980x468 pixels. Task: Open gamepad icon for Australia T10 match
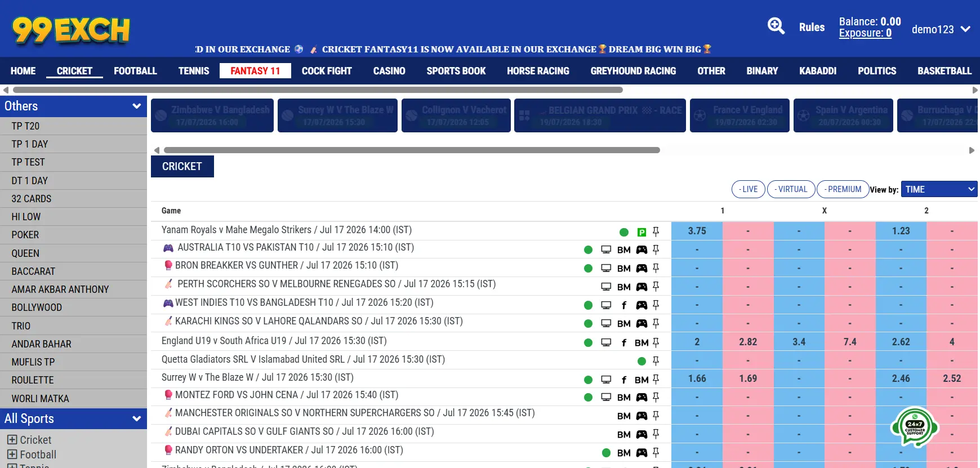pyautogui.click(x=642, y=249)
